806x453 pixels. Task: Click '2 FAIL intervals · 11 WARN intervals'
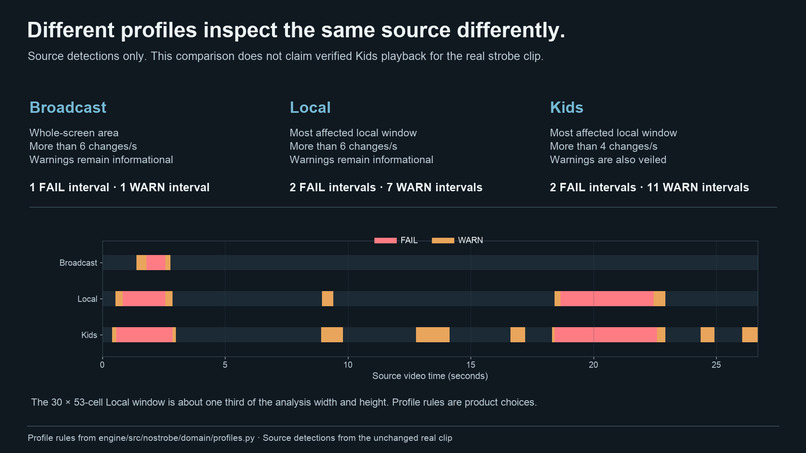(649, 188)
